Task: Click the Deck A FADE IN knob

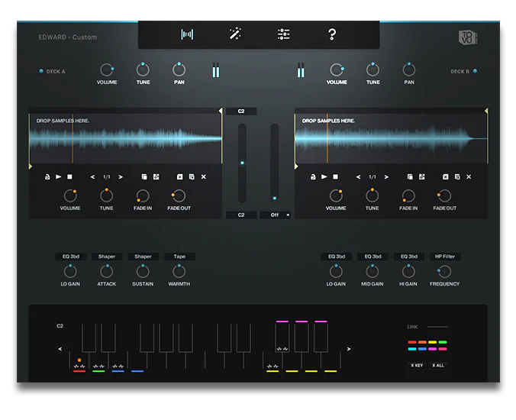Action: 143,195
